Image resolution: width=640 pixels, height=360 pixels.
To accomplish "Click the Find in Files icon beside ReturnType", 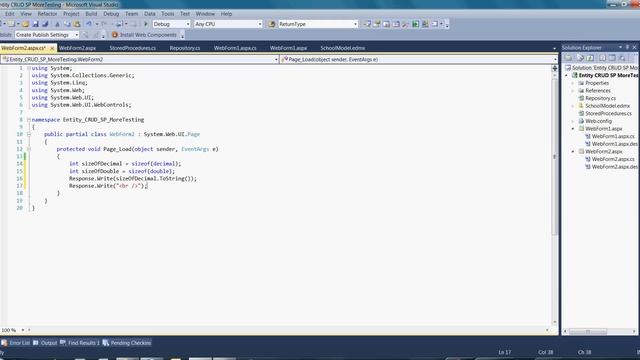I will coord(272,24).
